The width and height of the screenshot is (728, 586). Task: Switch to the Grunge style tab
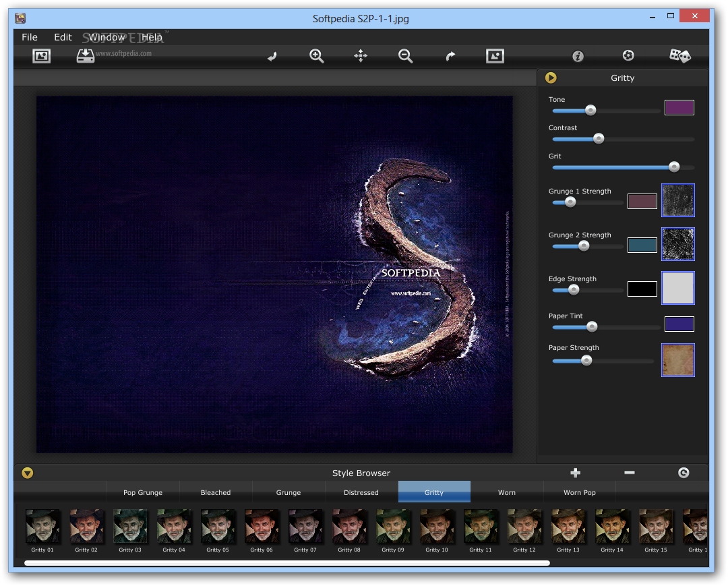click(x=289, y=492)
